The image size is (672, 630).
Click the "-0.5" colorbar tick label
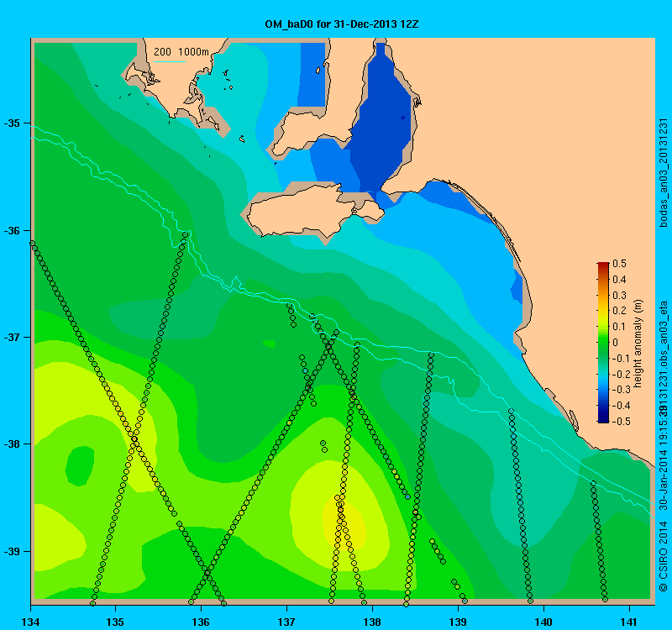coord(620,422)
